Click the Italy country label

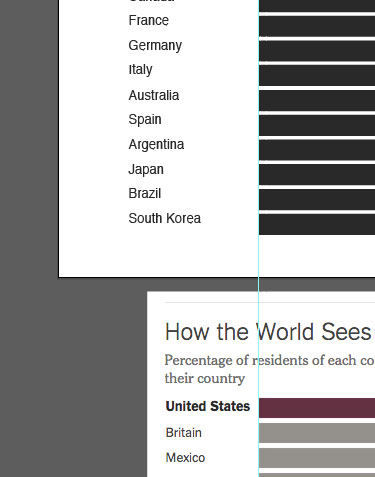click(x=140, y=70)
